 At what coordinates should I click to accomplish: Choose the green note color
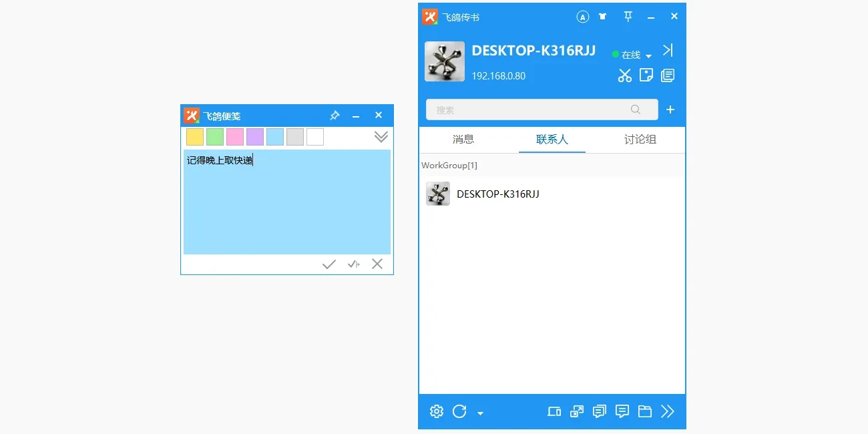[x=215, y=137]
